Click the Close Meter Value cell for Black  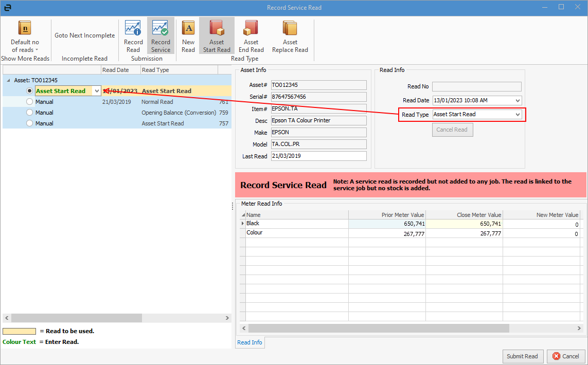[464, 224]
